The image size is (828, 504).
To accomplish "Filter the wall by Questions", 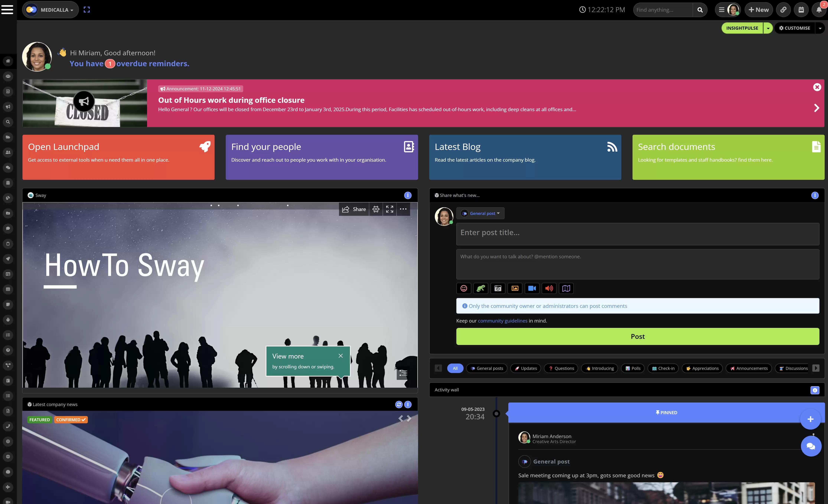I will coord(561,368).
